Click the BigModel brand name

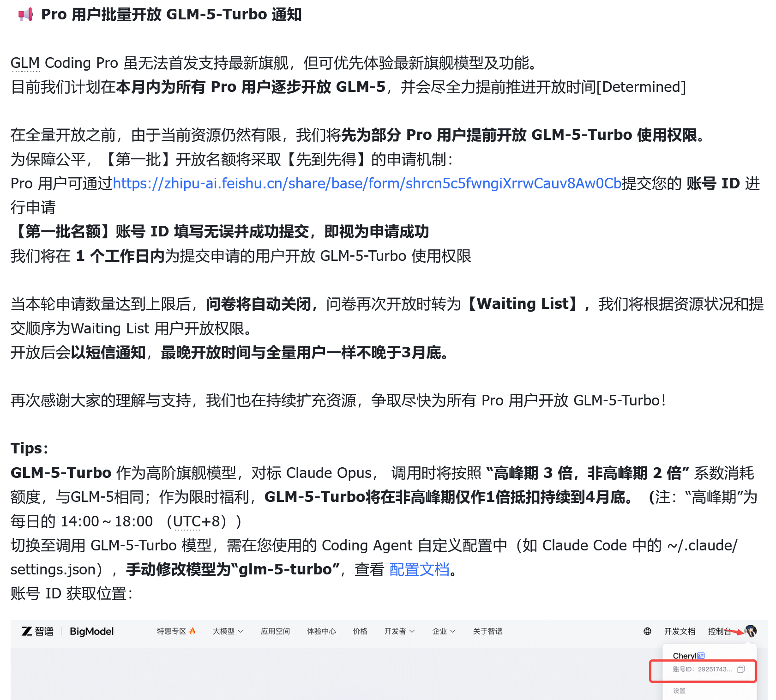(x=91, y=631)
